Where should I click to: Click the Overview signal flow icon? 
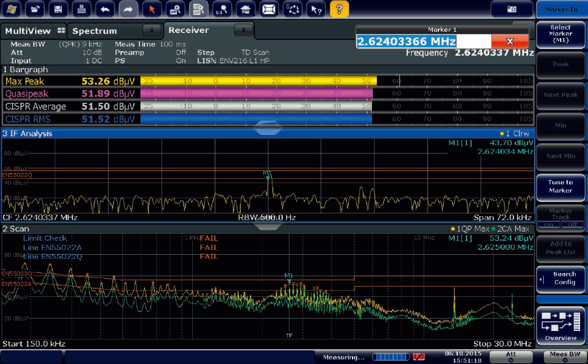pyautogui.click(x=561, y=325)
